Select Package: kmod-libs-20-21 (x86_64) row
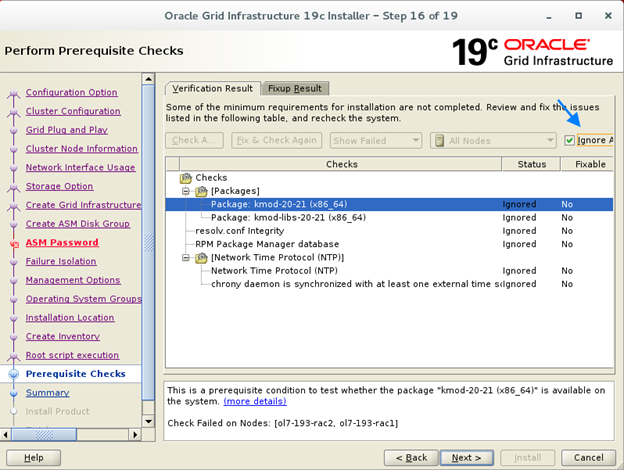 (x=389, y=218)
